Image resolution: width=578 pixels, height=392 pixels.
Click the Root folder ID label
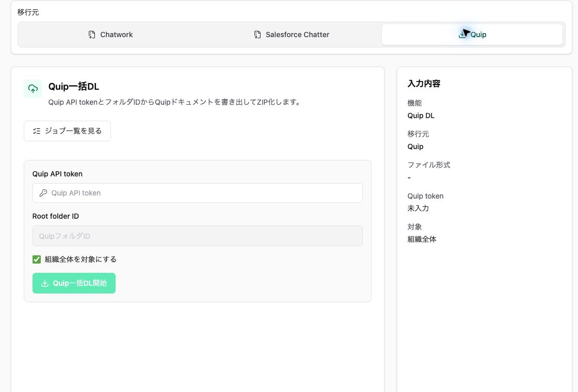(56, 216)
